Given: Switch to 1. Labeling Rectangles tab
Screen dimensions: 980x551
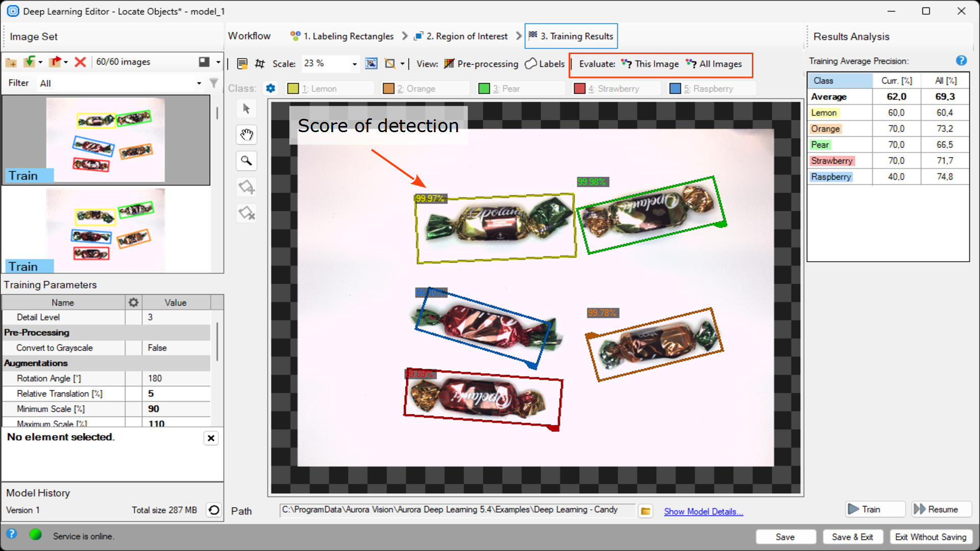Looking at the screenshot, I should (x=341, y=36).
